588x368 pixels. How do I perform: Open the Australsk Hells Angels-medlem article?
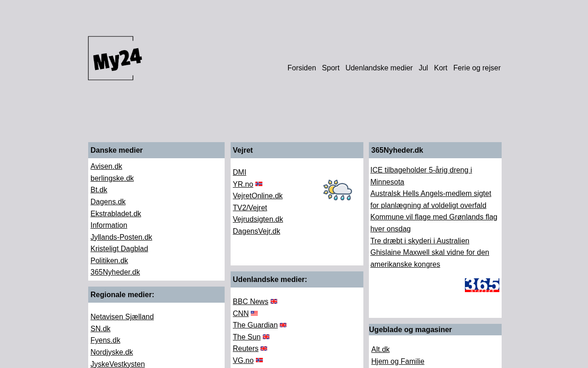pos(431,199)
